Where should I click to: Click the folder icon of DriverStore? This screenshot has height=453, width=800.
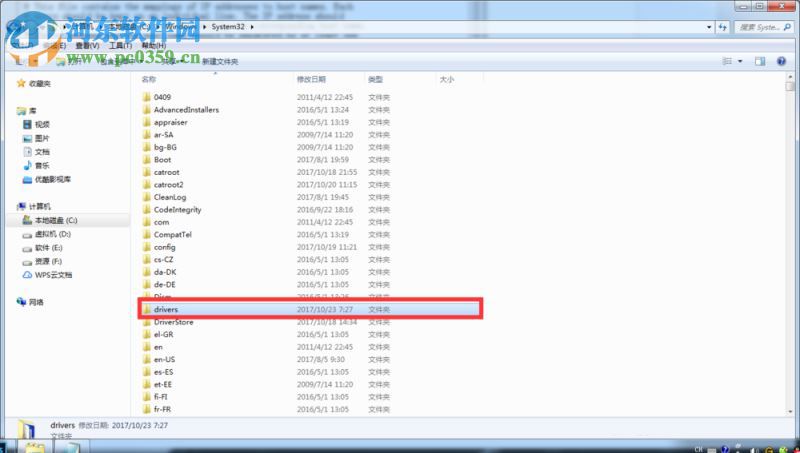[x=147, y=322]
